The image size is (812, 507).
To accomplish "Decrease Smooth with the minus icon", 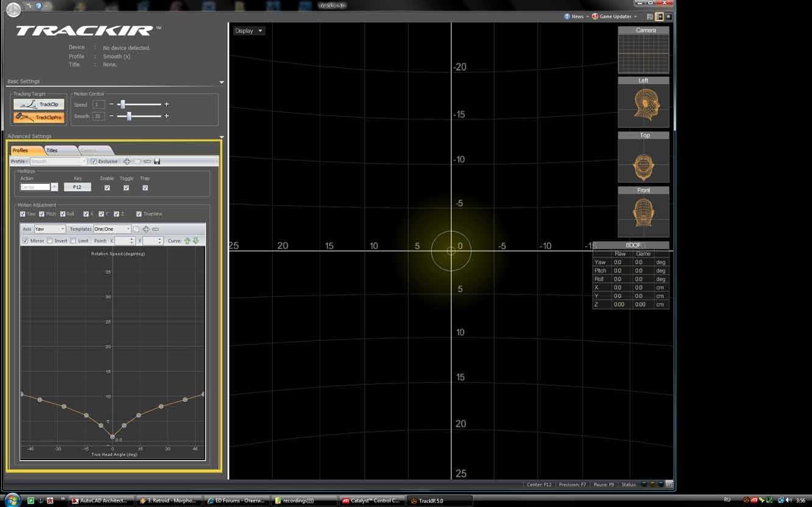I will 111,116.
